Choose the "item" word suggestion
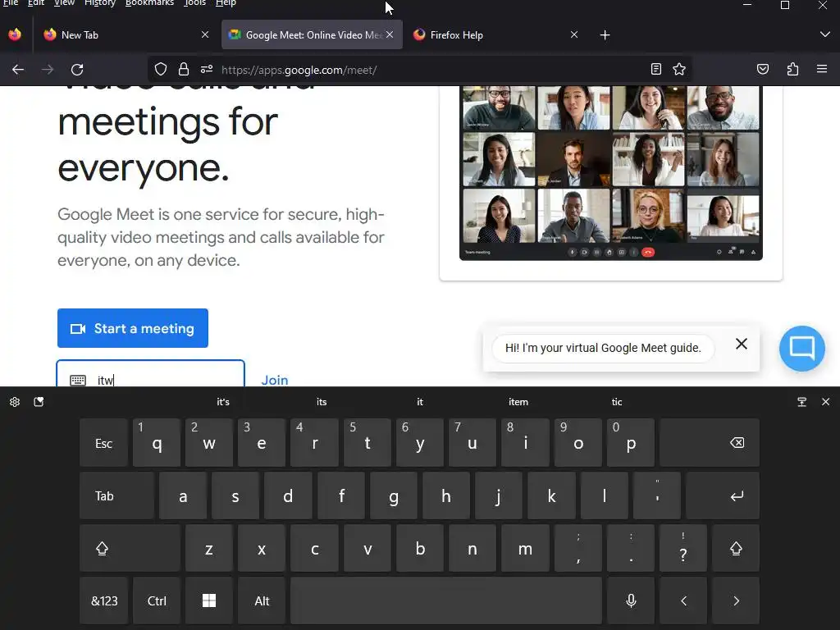 (518, 402)
